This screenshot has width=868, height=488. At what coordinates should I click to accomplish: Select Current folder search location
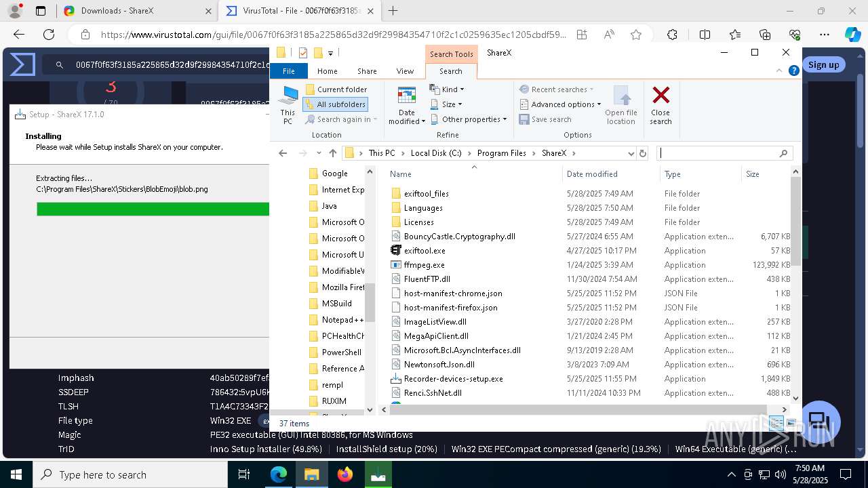[x=336, y=89]
